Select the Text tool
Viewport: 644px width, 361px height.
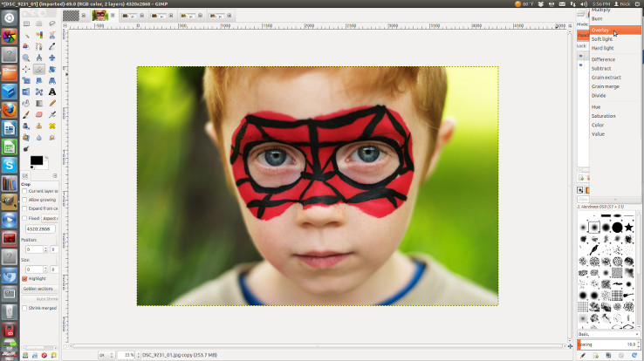click(52, 92)
